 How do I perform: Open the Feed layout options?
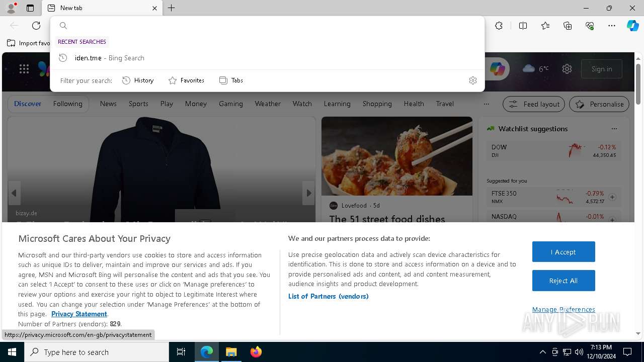point(534,104)
